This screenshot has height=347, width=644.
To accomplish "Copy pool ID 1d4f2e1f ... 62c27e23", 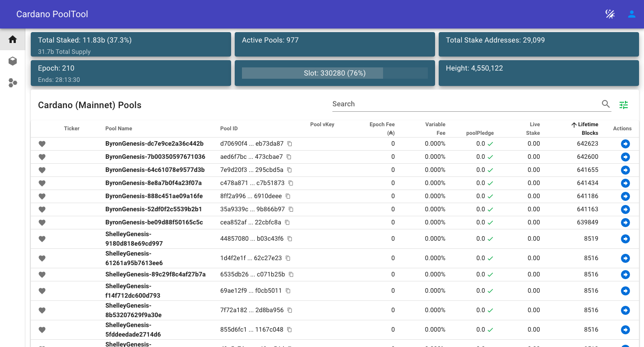I will (x=288, y=258).
